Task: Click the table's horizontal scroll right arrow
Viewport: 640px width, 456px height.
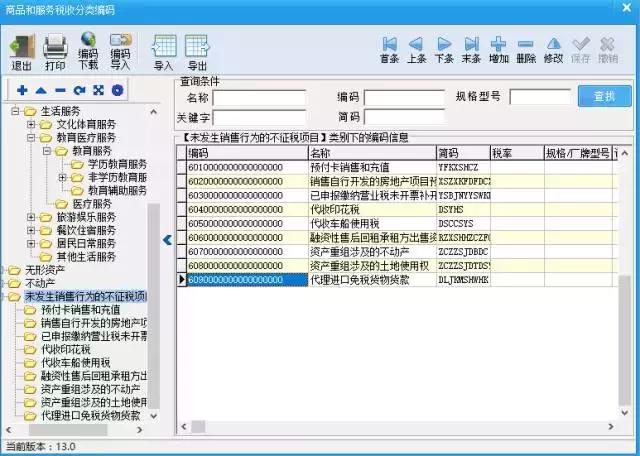Action: coord(611,427)
